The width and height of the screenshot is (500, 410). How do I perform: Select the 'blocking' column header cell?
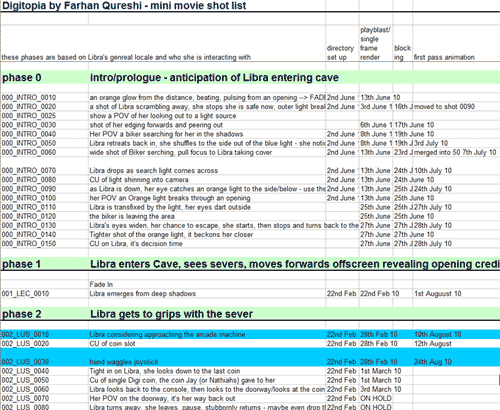(x=402, y=53)
